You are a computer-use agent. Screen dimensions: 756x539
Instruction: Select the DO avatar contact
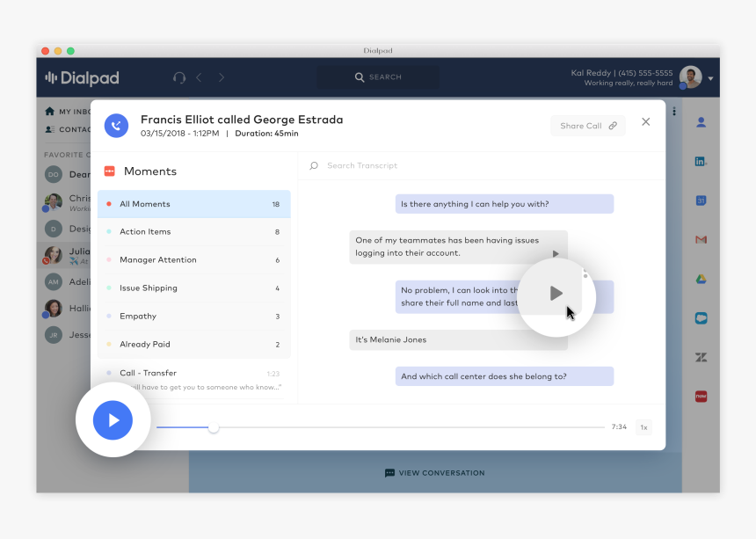coord(54,174)
